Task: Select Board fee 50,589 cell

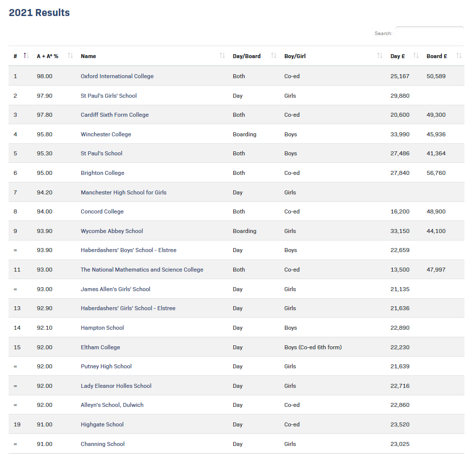Action: click(x=436, y=76)
